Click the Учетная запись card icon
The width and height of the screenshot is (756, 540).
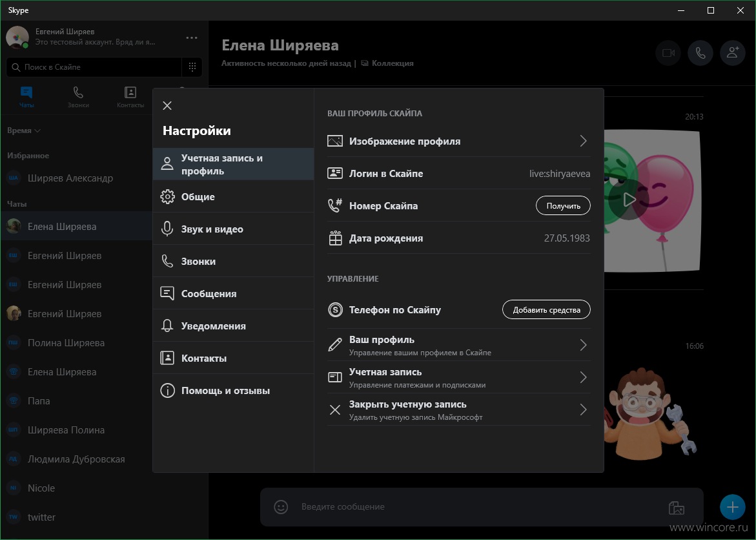pos(335,377)
